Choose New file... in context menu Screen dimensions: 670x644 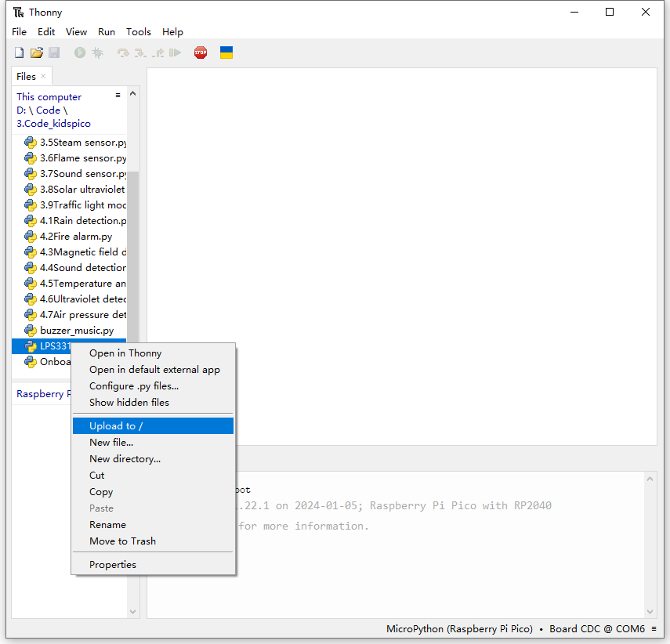153,443
